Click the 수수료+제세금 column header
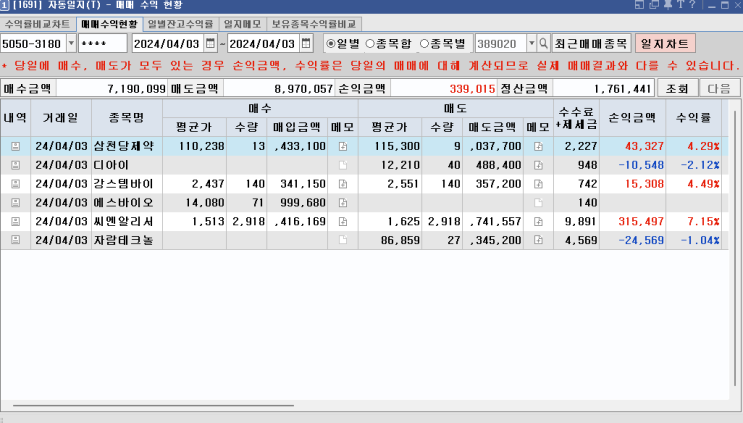This screenshot has width=743, height=423. [576, 117]
